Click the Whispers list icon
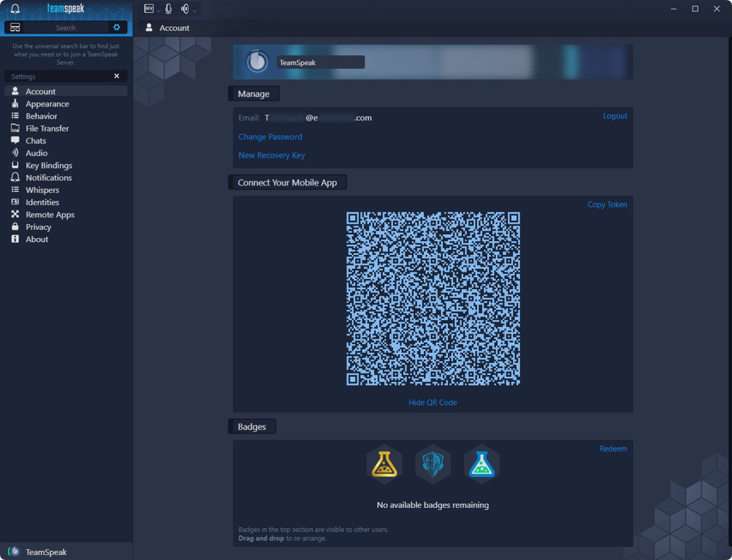 15,190
